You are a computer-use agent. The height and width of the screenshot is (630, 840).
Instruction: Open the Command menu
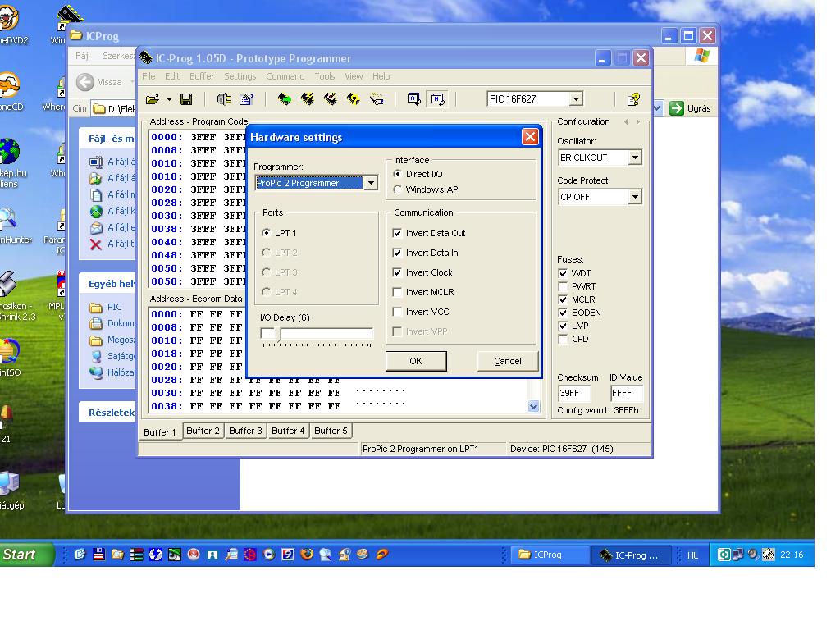(x=285, y=76)
